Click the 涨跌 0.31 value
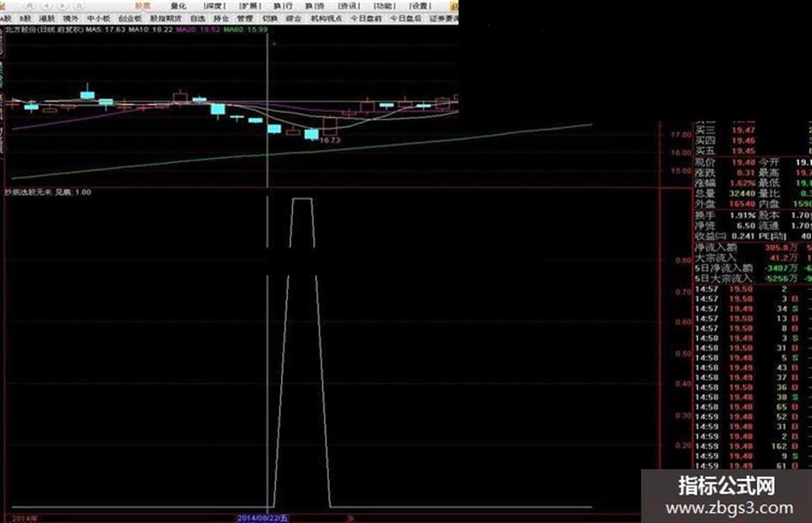 tap(745, 173)
